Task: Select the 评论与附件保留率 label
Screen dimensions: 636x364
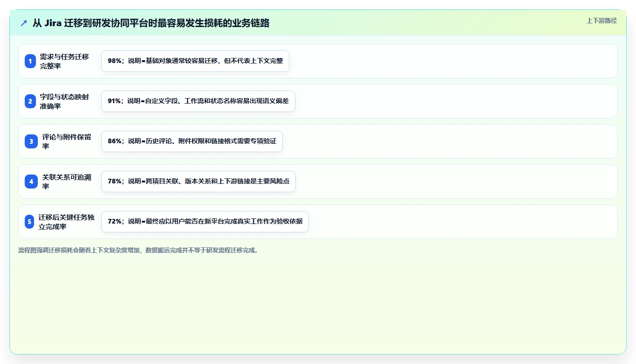Action: click(x=67, y=141)
